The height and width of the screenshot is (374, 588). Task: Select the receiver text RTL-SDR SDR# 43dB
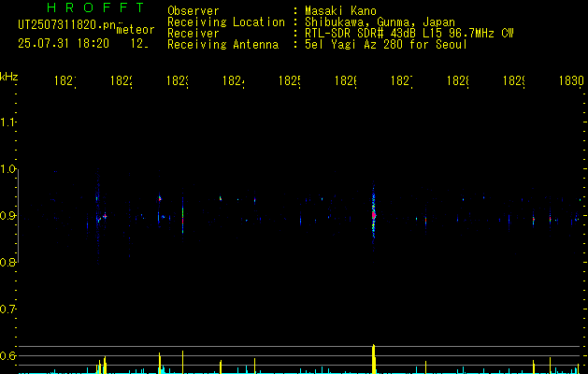pos(361,34)
